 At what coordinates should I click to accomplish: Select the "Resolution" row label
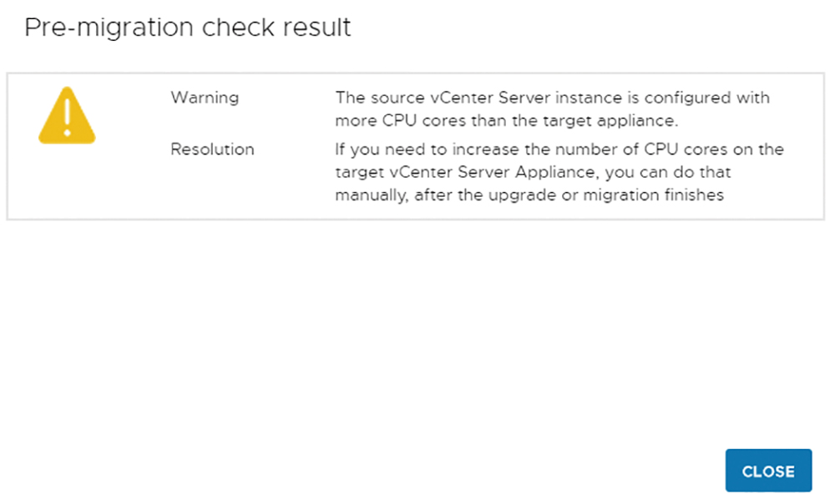(x=212, y=149)
